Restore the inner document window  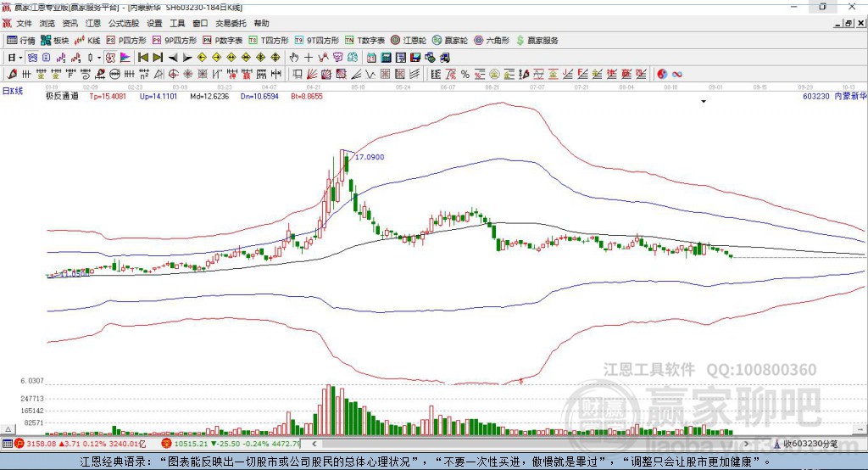(x=849, y=23)
